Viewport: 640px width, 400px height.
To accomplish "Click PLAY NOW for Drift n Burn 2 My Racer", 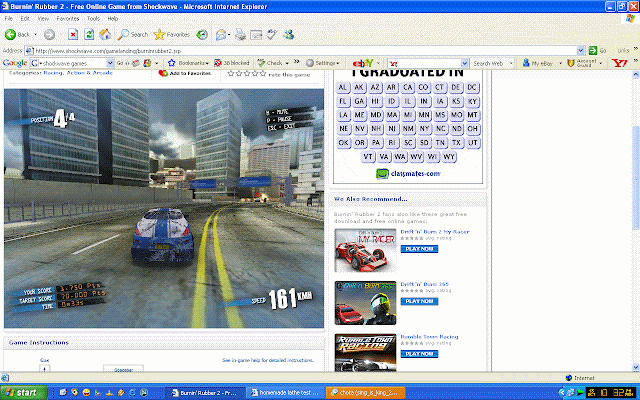I will [419, 249].
